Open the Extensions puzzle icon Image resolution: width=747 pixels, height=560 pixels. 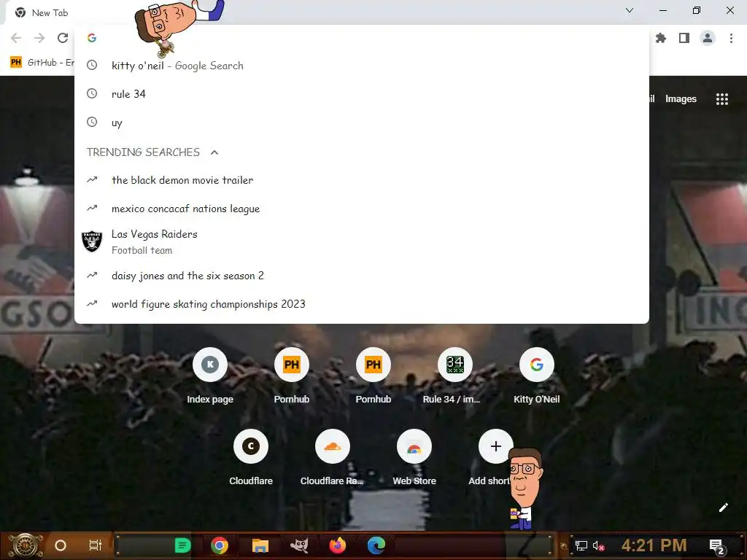661,38
